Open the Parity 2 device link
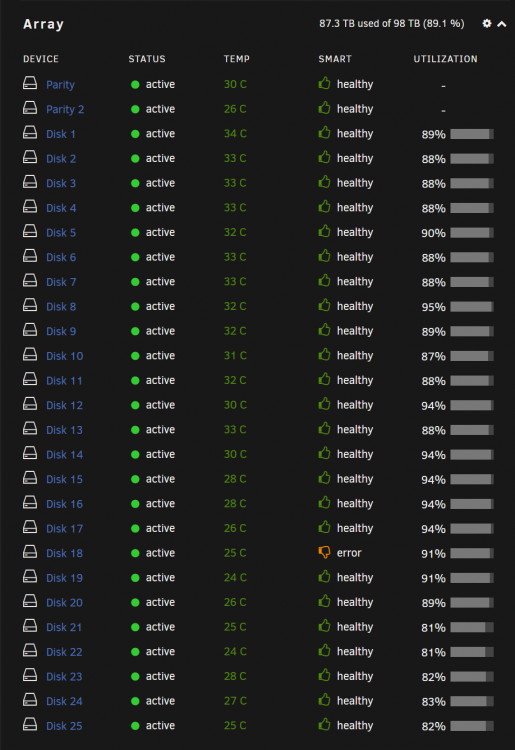 pos(65,110)
